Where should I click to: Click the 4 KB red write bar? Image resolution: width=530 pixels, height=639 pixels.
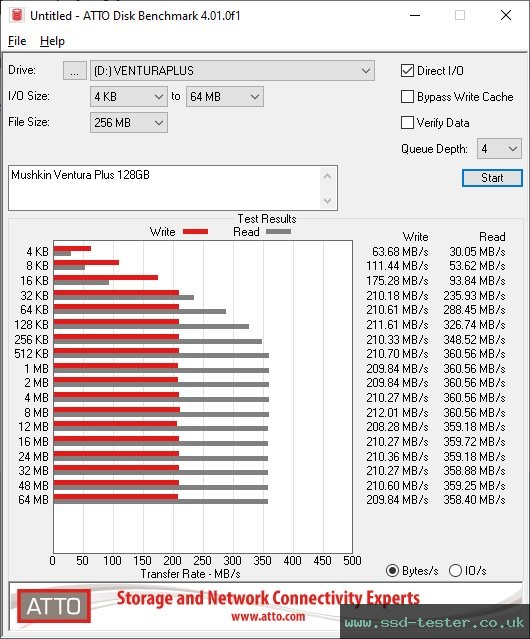[73, 249]
